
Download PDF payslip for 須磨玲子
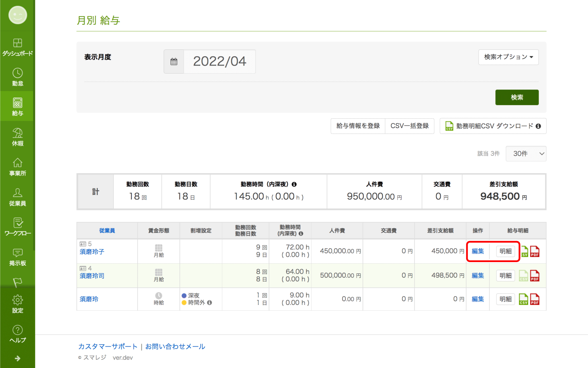pos(535,251)
